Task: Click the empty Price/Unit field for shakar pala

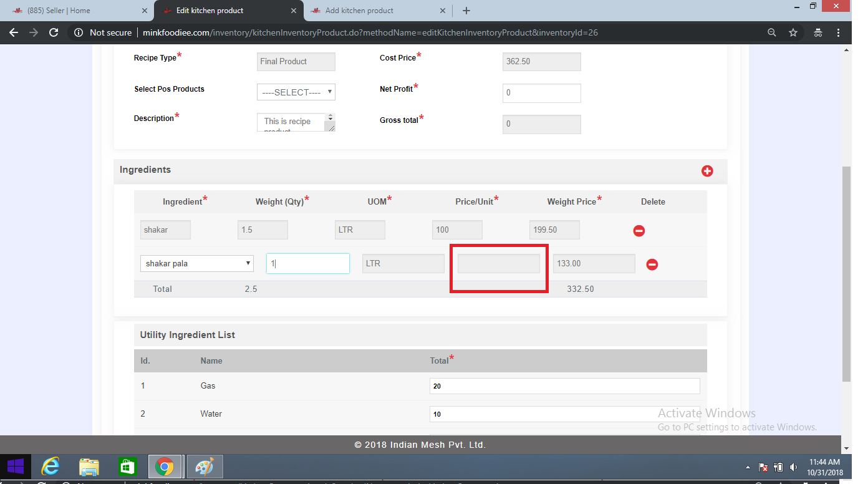Action: pos(499,263)
